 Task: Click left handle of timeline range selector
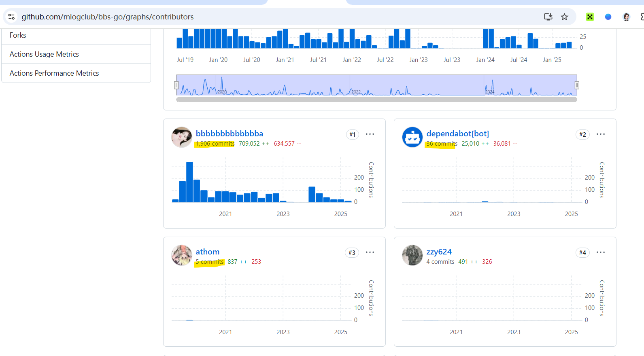point(176,85)
